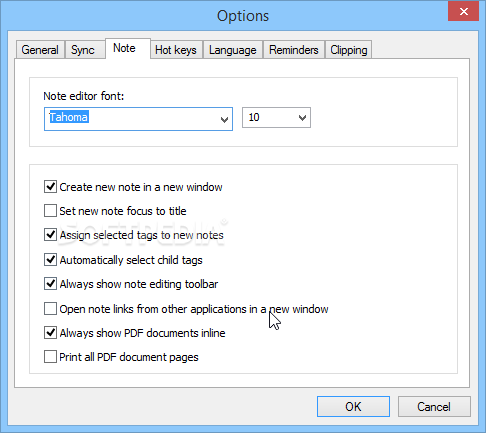
Task: Toggle Automatically select child tags
Action: tap(50, 259)
